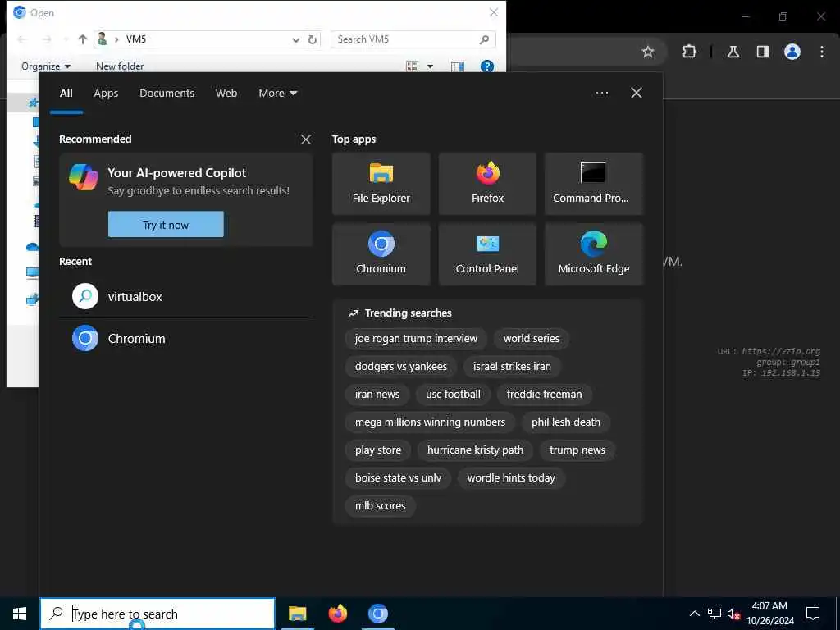
Task: Select the All search tab
Action: [x=66, y=93]
